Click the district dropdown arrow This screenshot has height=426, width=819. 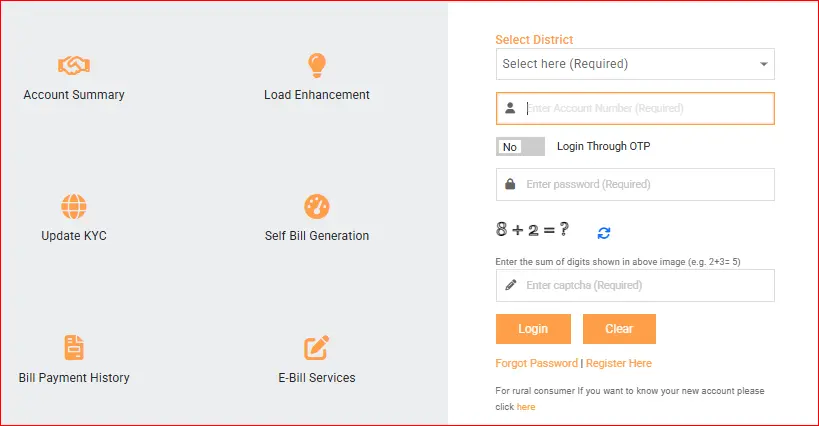tap(764, 64)
